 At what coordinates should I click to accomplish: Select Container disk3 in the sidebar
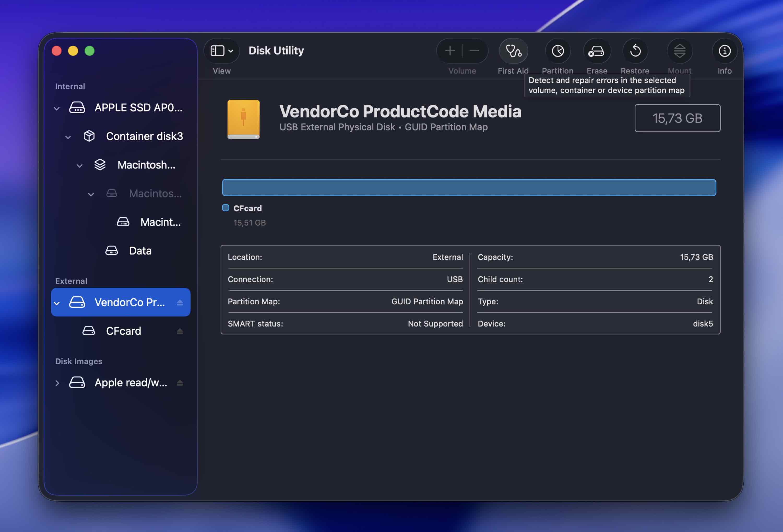121,136
